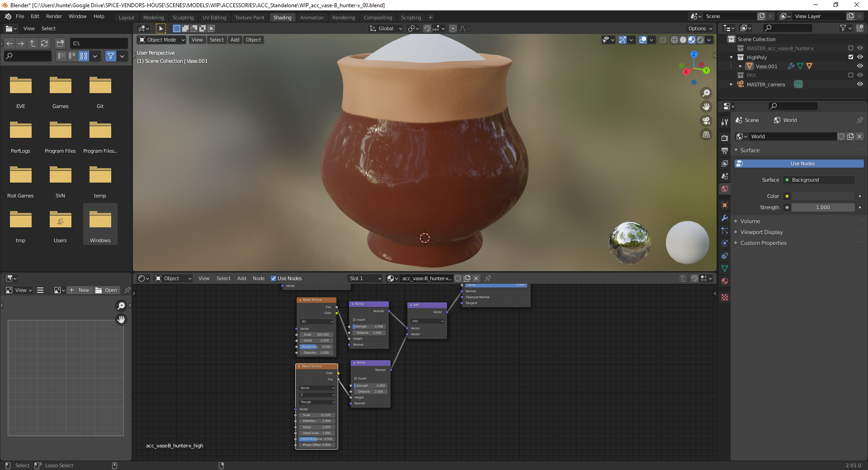The image size is (868, 470).
Task: Click the file browser refresh icon
Action: tap(44, 43)
